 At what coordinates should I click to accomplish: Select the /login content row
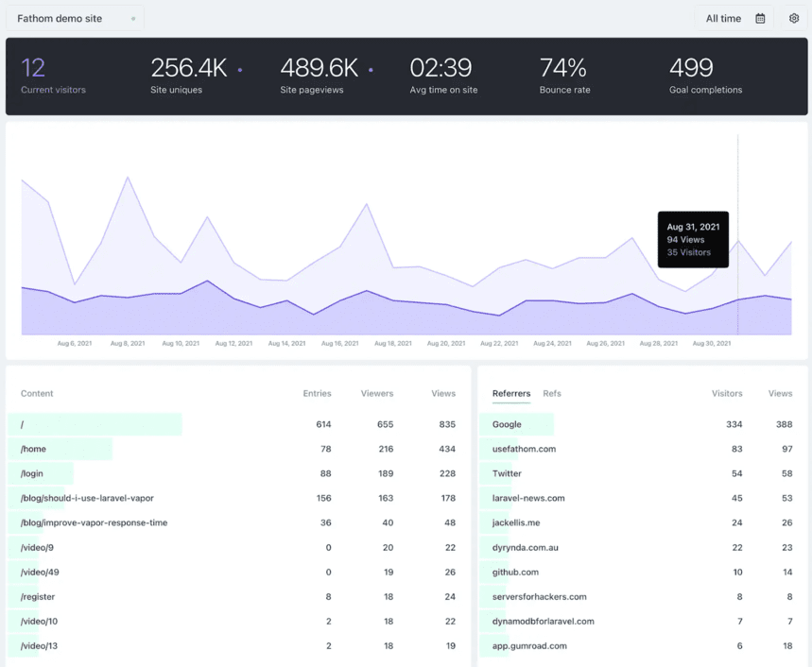tap(33, 473)
